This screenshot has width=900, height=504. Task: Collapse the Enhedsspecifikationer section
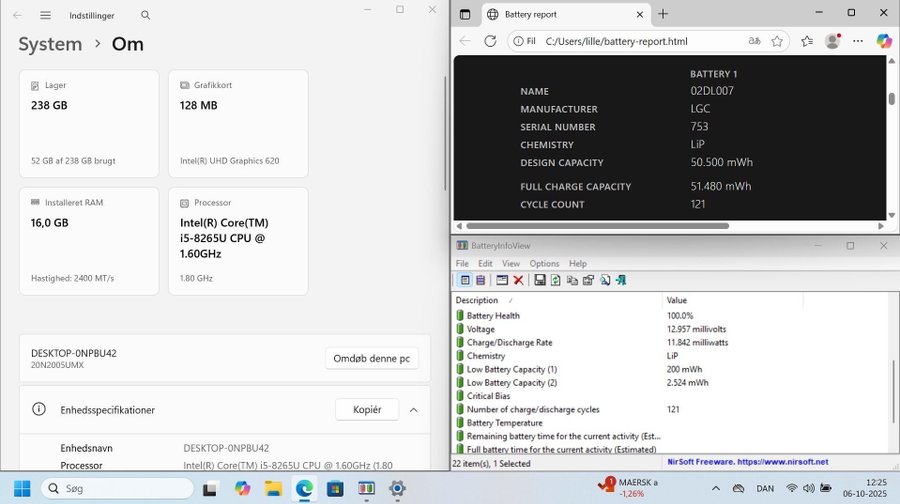[x=414, y=409]
